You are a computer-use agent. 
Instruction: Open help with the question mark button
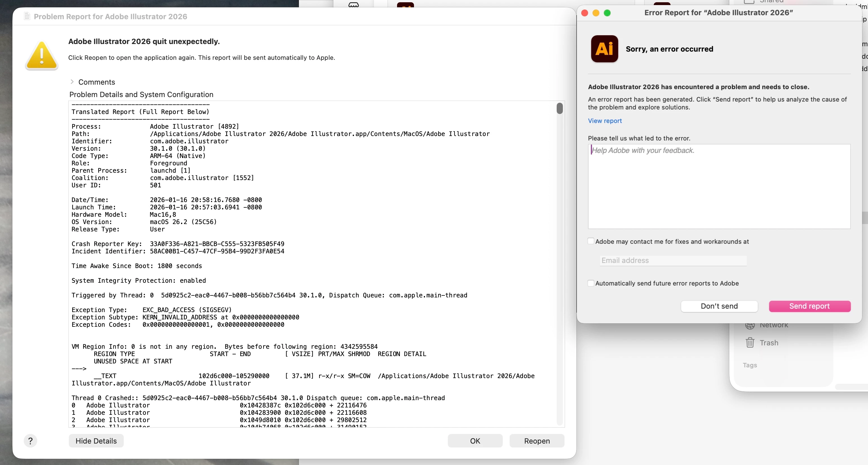click(30, 441)
